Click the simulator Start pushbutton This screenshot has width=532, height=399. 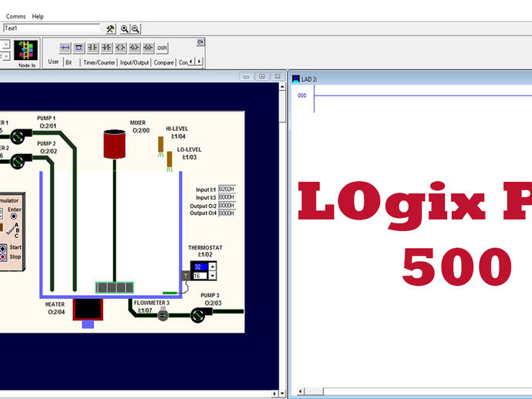pyautogui.click(x=3, y=249)
